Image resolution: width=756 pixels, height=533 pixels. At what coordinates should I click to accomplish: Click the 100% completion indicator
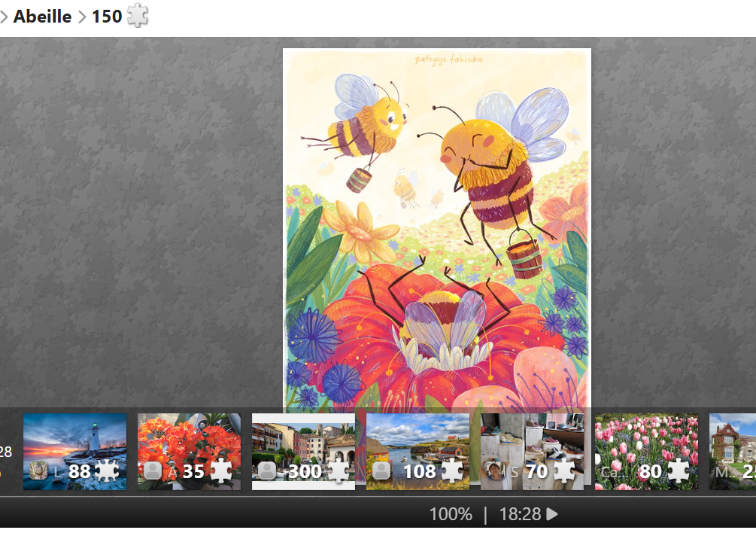click(451, 514)
